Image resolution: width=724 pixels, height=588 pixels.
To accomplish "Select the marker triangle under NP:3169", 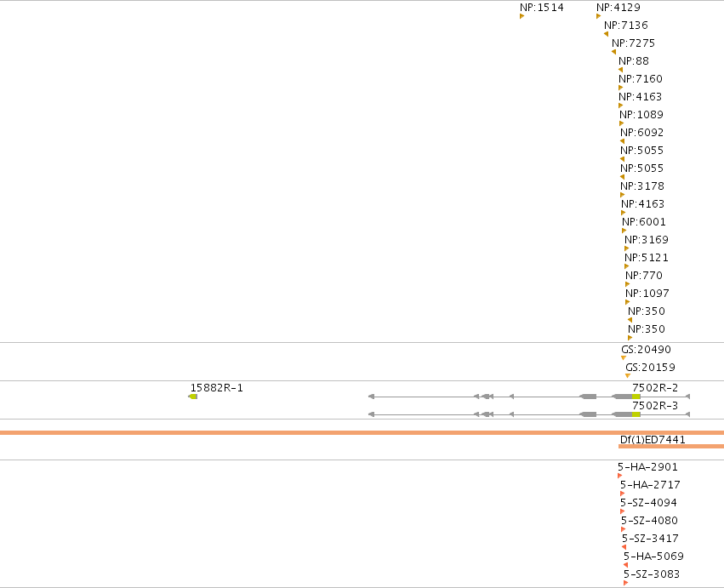I will [x=626, y=248].
